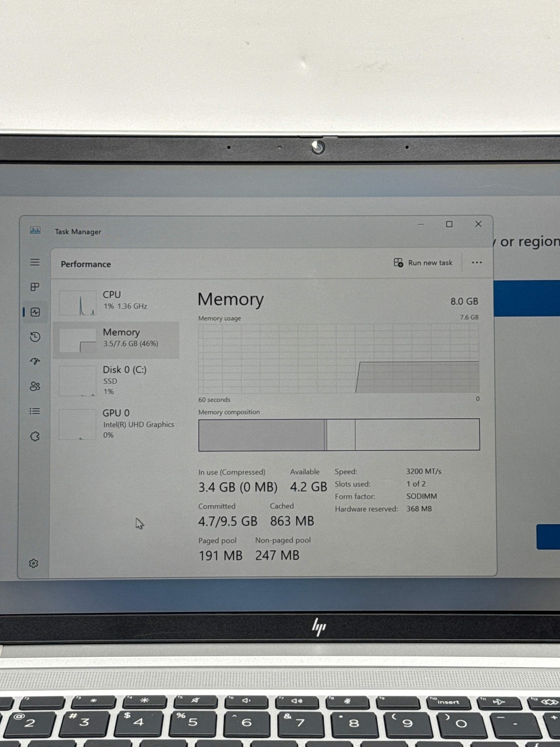
Task: Click the 4.7/9.5 GB committed value
Action: 228,521
